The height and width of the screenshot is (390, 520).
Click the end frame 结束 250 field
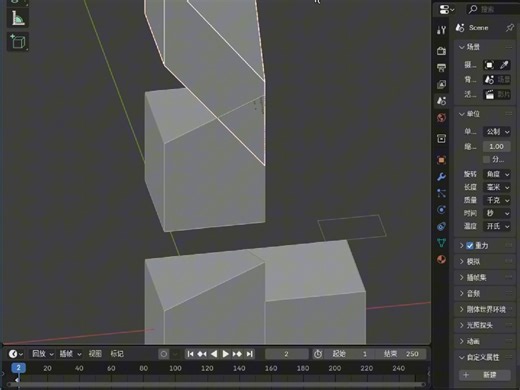click(x=401, y=354)
